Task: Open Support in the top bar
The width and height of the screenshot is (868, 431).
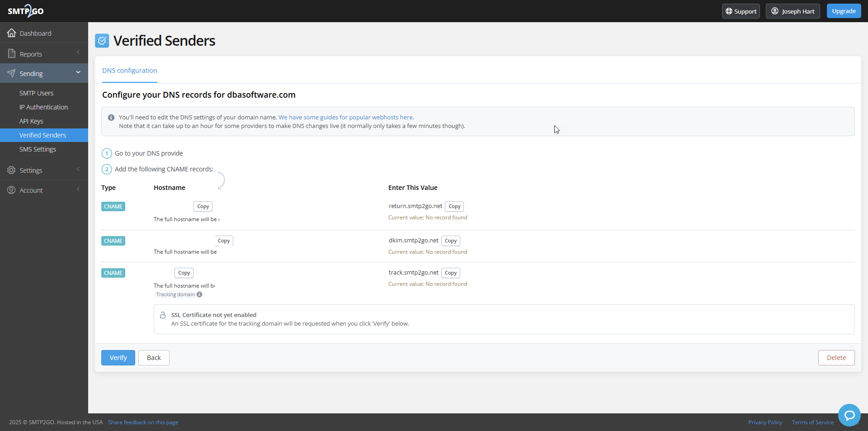Action: click(741, 11)
